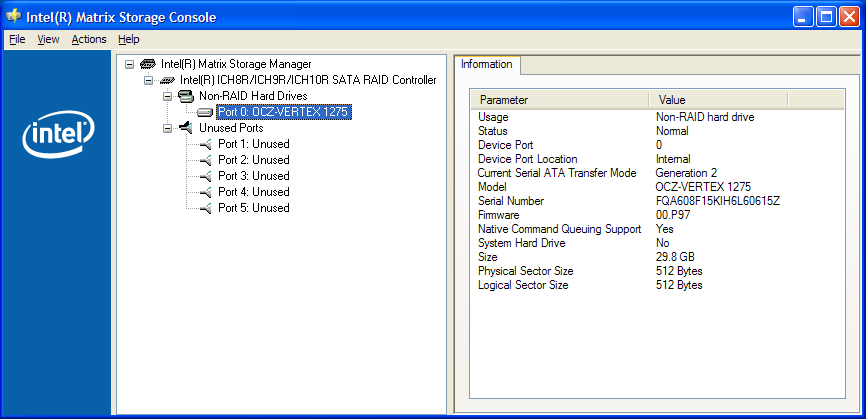The image size is (866, 419).
Task: Maximize the Matrix Storage Console window
Action: pyautogui.click(x=827, y=17)
